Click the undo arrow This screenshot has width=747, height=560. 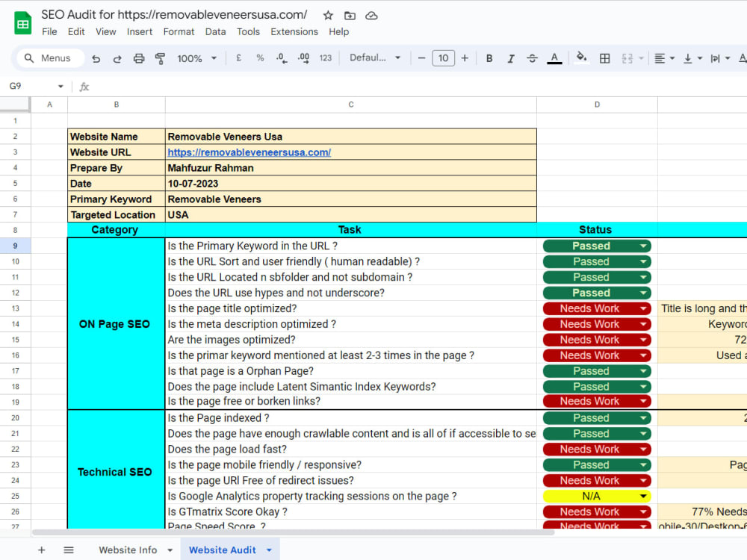[96, 58]
